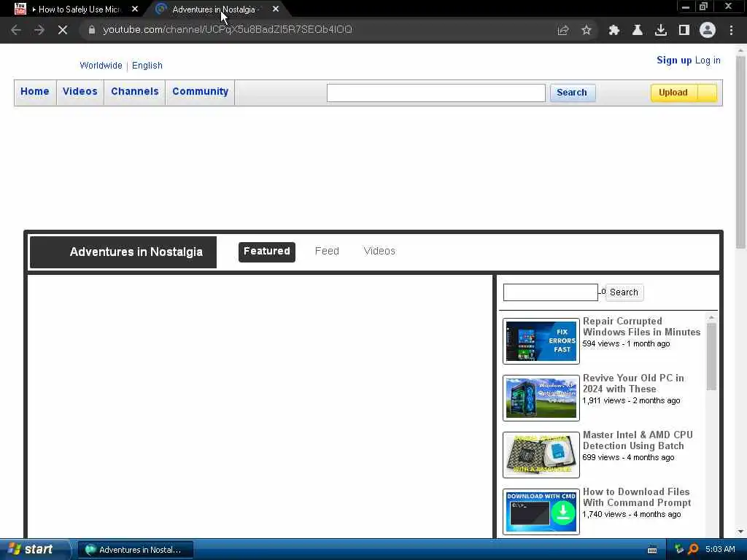The height and width of the screenshot is (560, 747).
Task: Open browser downloads icon
Action: 661,30
